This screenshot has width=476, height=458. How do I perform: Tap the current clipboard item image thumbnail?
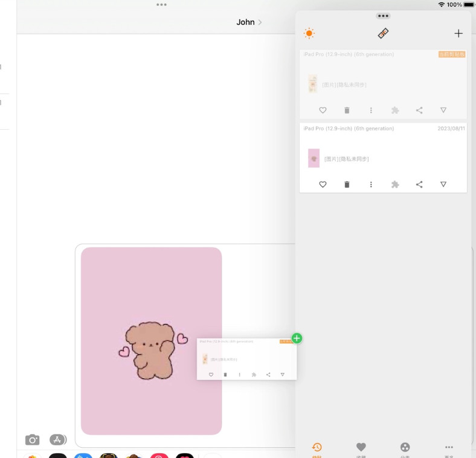pyautogui.click(x=313, y=83)
